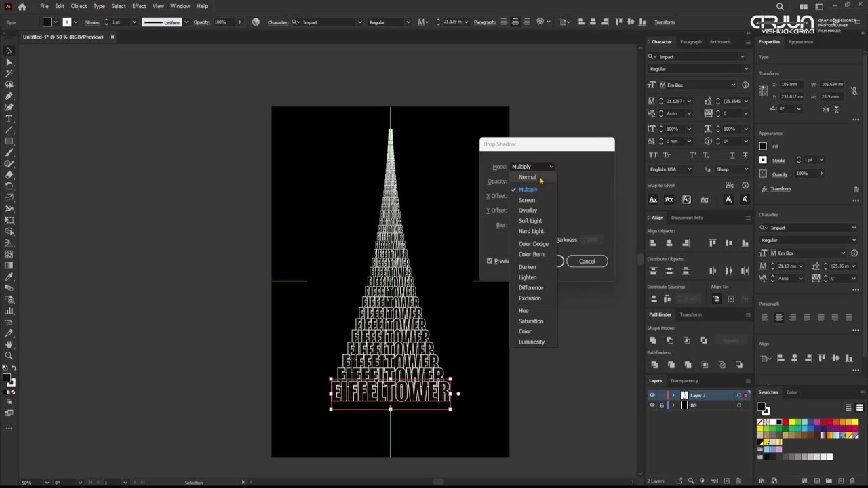Click the Opacity link in Properties Appearance
Screen dimensions: 868x488
coord(780,174)
